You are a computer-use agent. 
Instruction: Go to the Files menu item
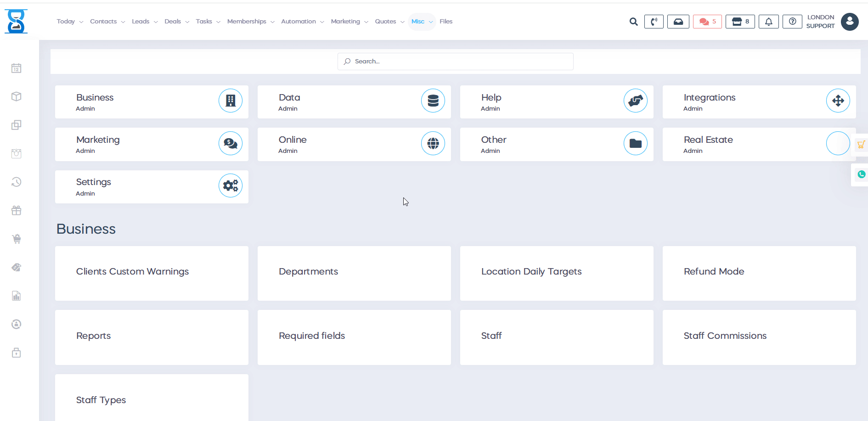tap(445, 22)
